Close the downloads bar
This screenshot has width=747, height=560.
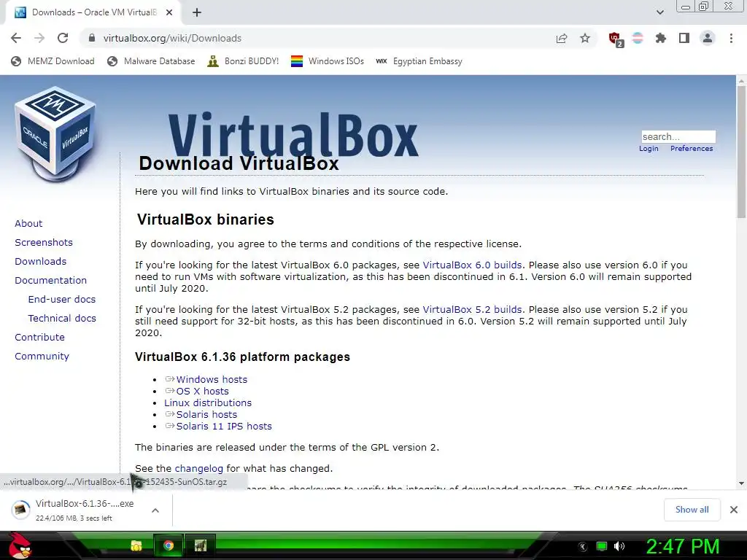click(x=734, y=510)
